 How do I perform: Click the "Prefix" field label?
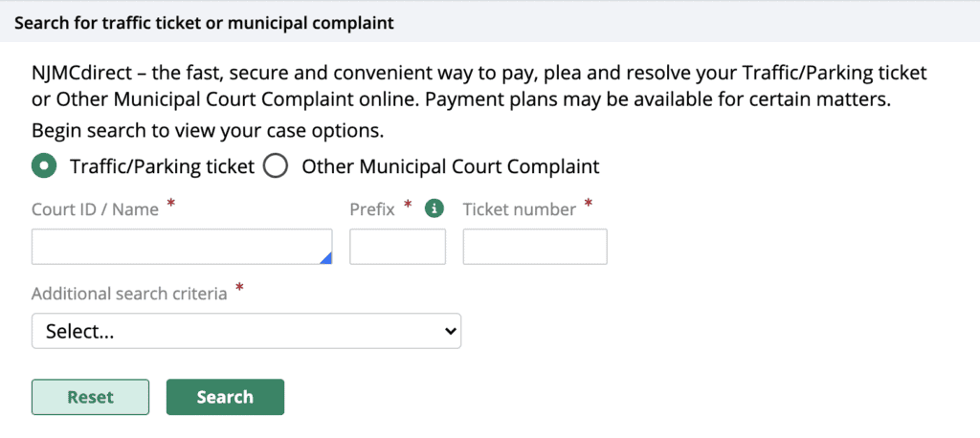click(x=372, y=209)
